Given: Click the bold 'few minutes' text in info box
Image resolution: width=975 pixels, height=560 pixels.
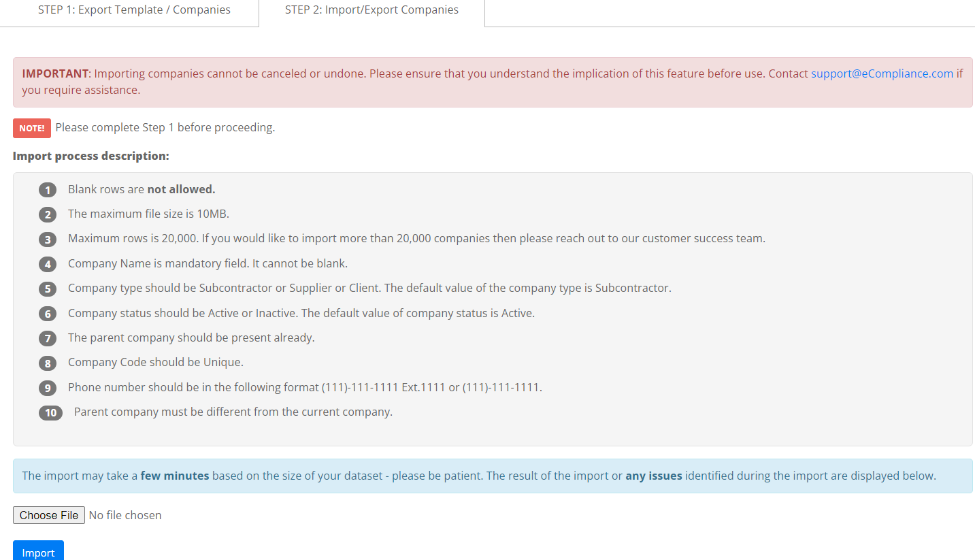Looking at the screenshot, I should point(175,476).
